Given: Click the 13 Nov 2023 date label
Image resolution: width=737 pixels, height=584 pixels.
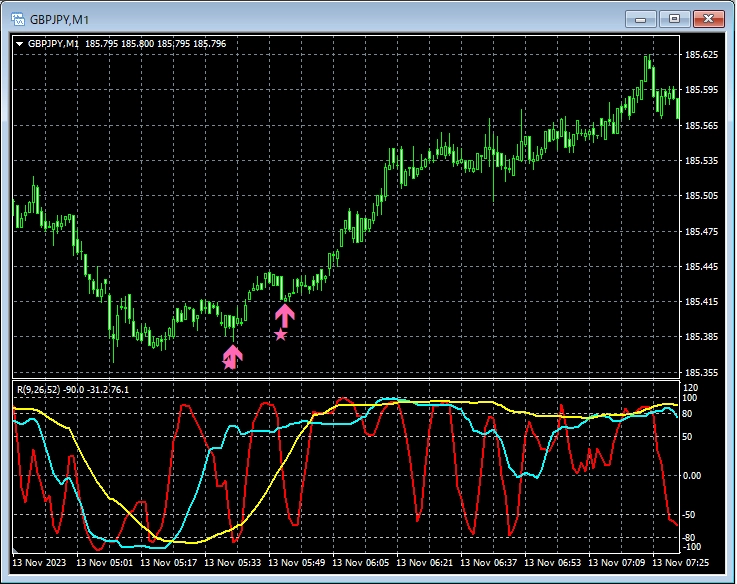Looking at the screenshot, I should point(40,563).
